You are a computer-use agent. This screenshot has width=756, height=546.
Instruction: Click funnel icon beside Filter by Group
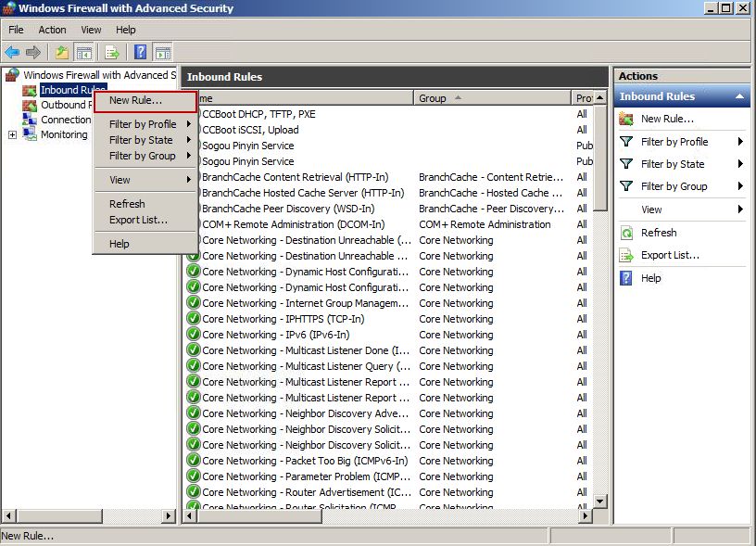tap(626, 186)
